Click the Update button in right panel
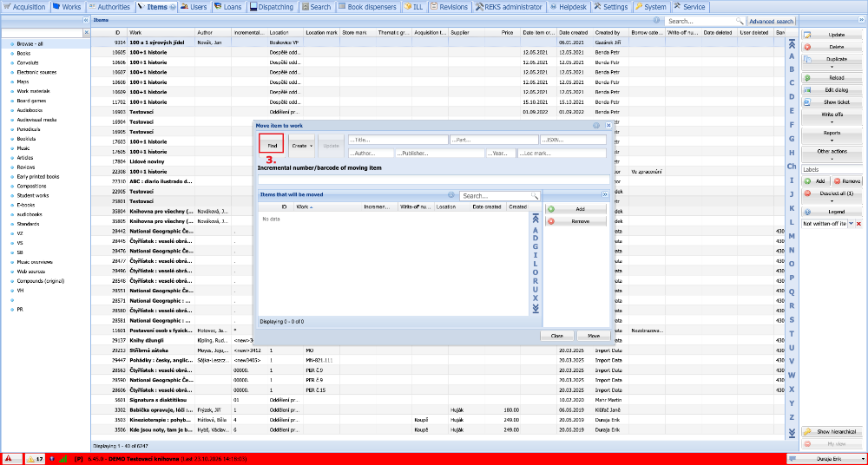The image size is (868, 465). pyautogui.click(x=832, y=35)
